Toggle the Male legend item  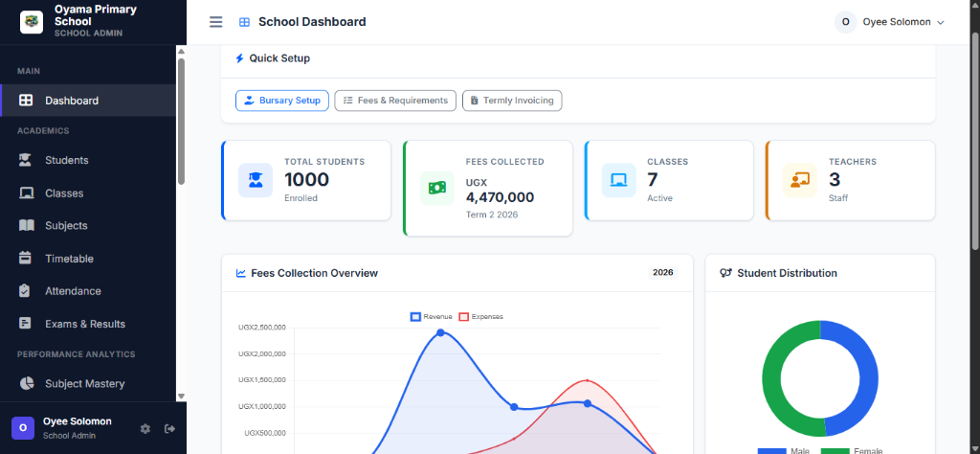tap(784, 451)
